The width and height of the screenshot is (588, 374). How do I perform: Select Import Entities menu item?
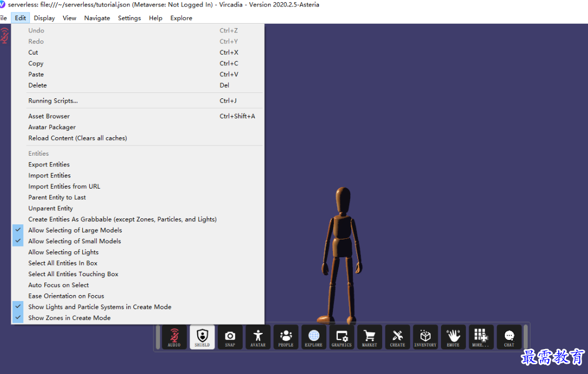[138, 175]
